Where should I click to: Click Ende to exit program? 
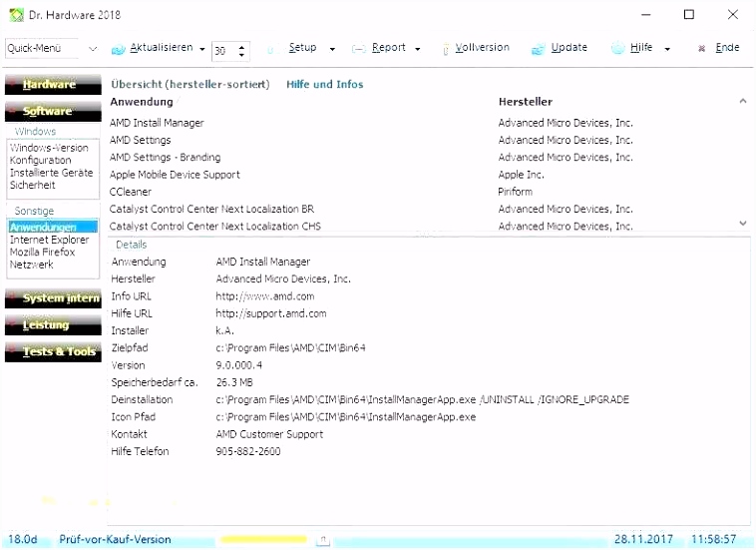(727, 48)
